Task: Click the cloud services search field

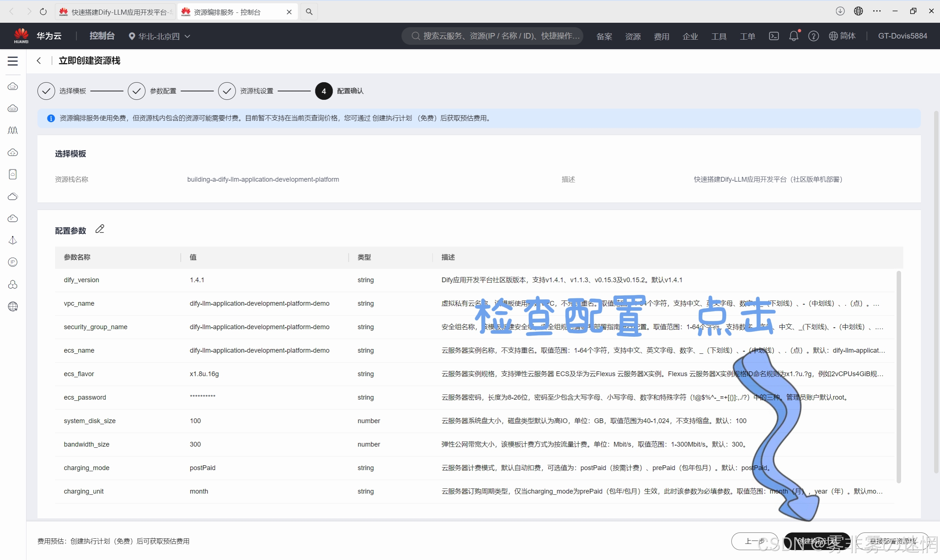Action: pyautogui.click(x=493, y=36)
